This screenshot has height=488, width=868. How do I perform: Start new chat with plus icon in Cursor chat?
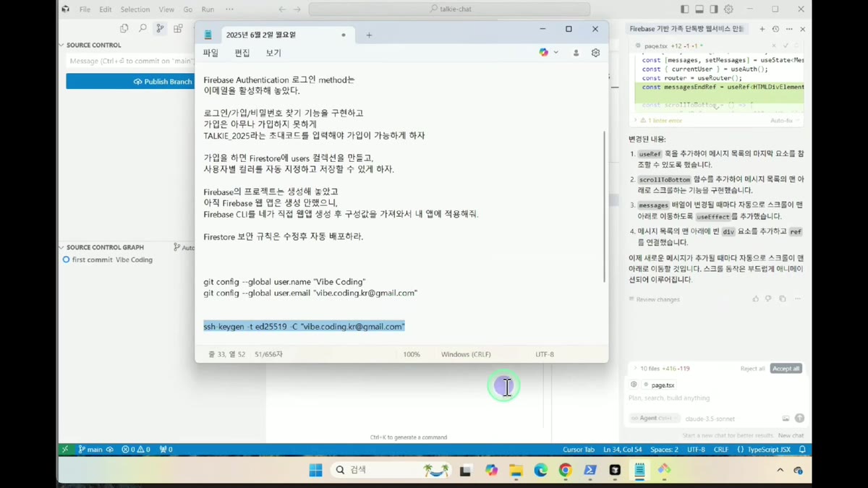[762, 29]
